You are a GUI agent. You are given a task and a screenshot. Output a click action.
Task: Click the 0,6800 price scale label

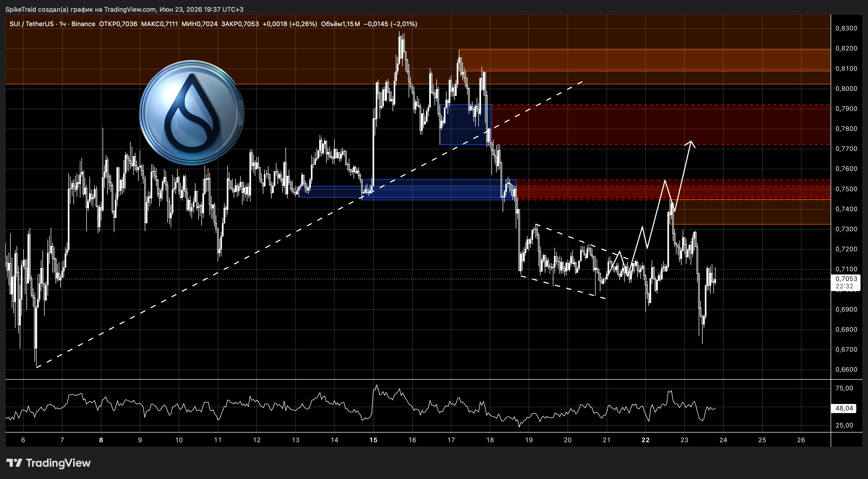pos(846,329)
